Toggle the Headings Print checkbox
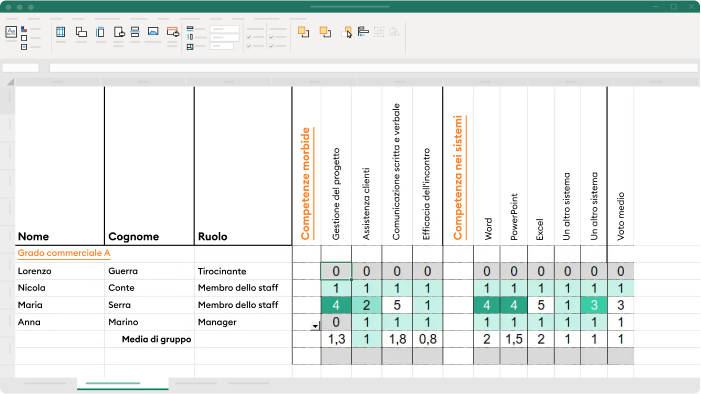Screen dimensions: 701x394 click(271, 46)
